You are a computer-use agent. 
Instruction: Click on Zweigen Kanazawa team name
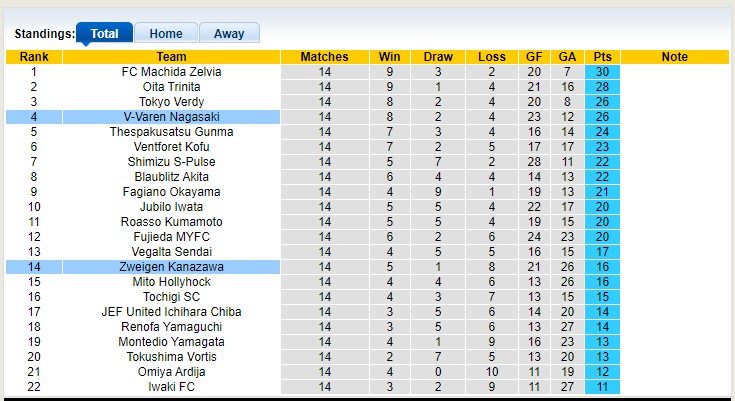(x=172, y=267)
